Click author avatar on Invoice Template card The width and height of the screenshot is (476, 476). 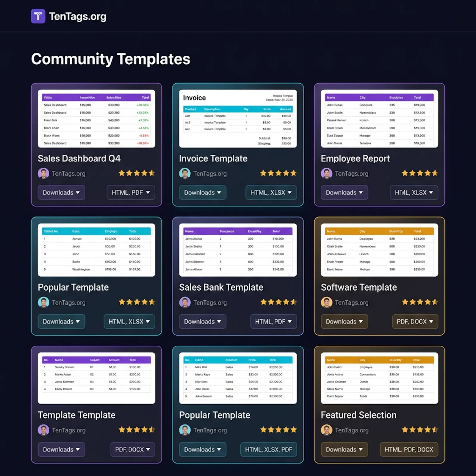click(x=185, y=173)
